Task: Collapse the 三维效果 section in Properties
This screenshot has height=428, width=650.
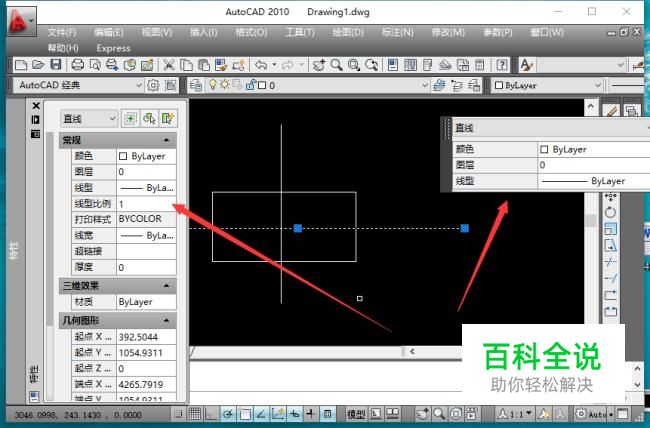Action: tap(166, 286)
